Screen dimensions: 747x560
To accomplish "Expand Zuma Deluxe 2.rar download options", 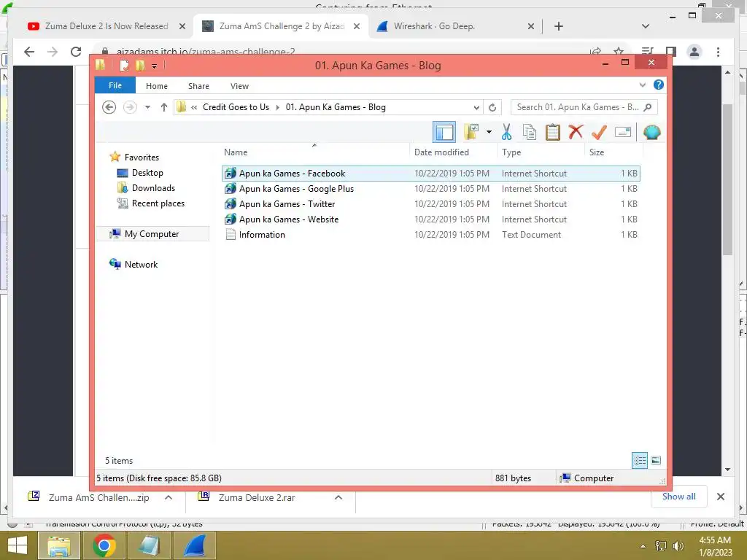I will point(338,497).
